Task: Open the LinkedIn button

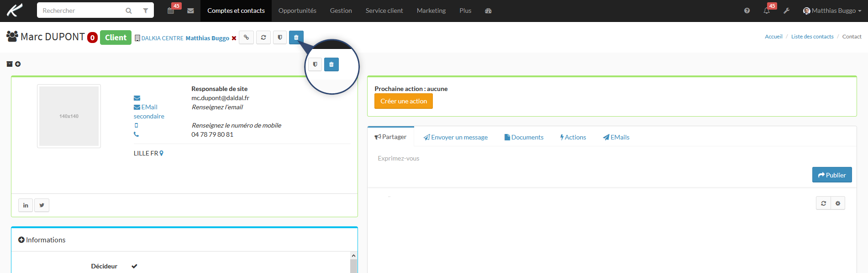Action: click(x=26, y=205)
